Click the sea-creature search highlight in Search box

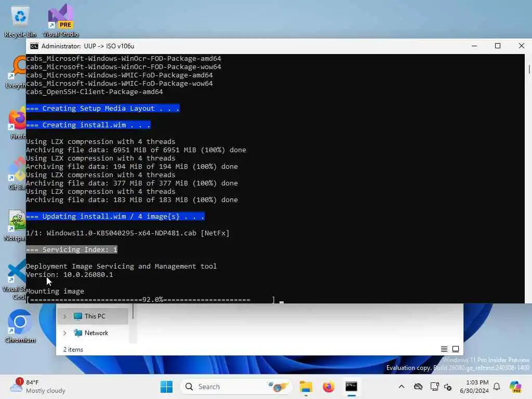tap(278, 387)
